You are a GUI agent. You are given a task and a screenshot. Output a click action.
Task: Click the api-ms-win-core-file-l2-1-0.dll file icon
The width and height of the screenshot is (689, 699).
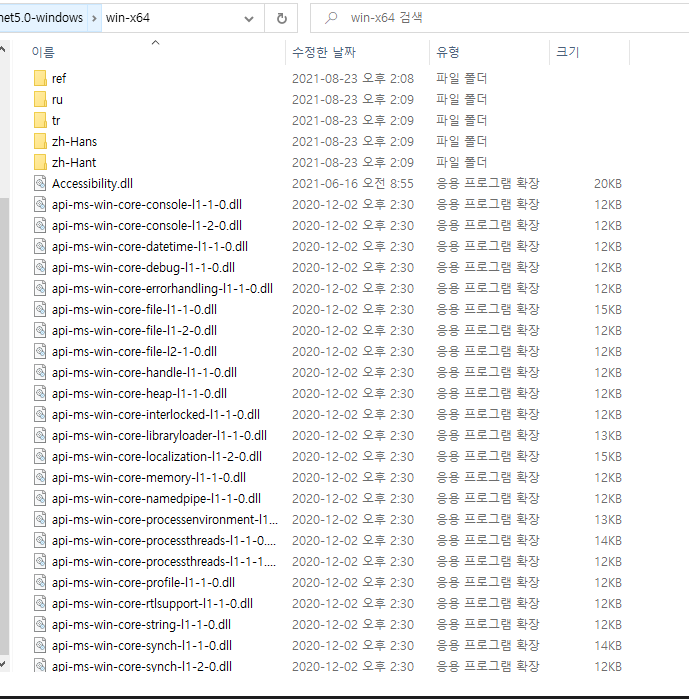(40, 351)
